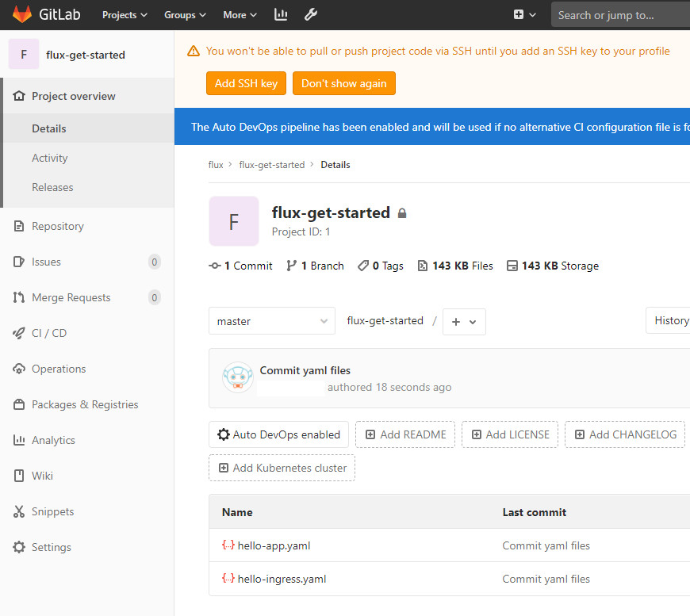Open the Operations sidebar menu
Screen dimensions: 690x616
pos(59,369)
